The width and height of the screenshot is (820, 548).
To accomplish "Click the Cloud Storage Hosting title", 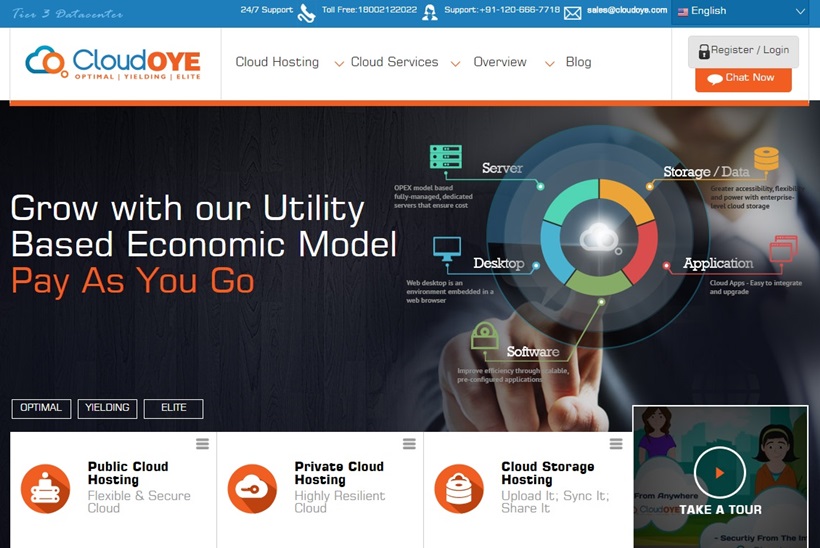I will pos(548,473).
